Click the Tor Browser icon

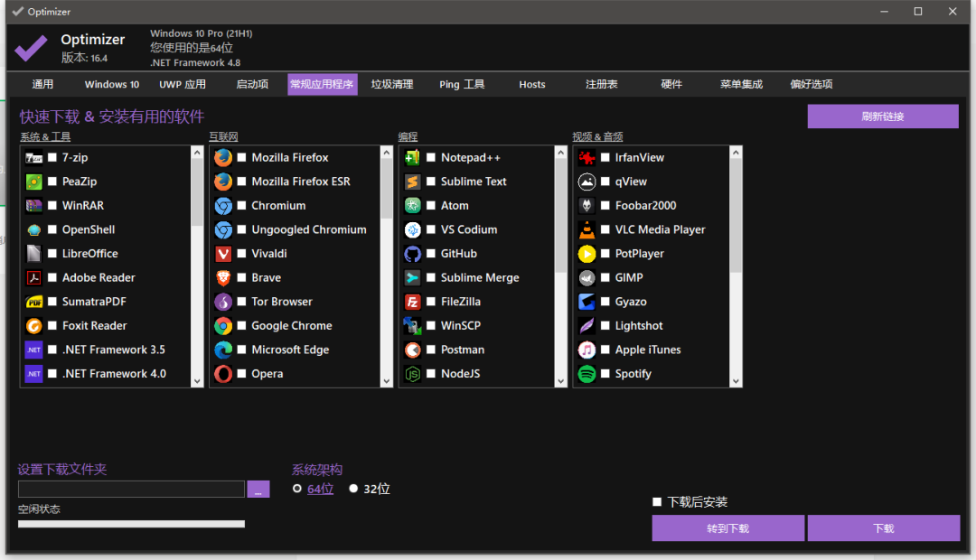(223, 302)
